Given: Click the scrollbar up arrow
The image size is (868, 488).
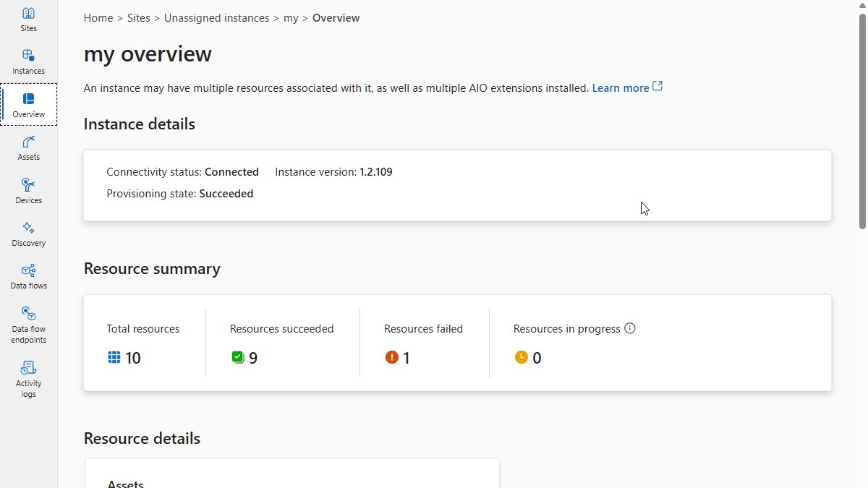Looking at the screenshot, I should coord(862,6).
